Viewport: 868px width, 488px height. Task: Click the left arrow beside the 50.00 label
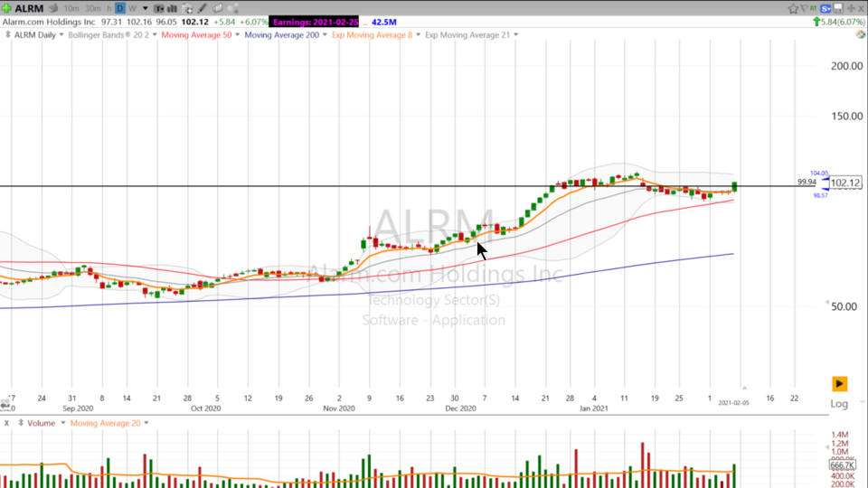[827, 303]
